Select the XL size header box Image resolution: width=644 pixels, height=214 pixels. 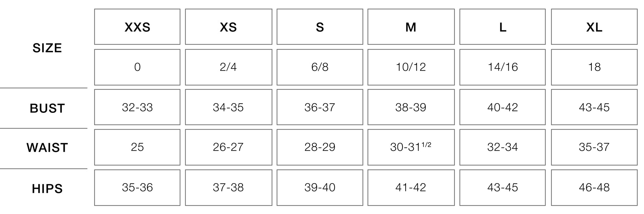[594, 27]
